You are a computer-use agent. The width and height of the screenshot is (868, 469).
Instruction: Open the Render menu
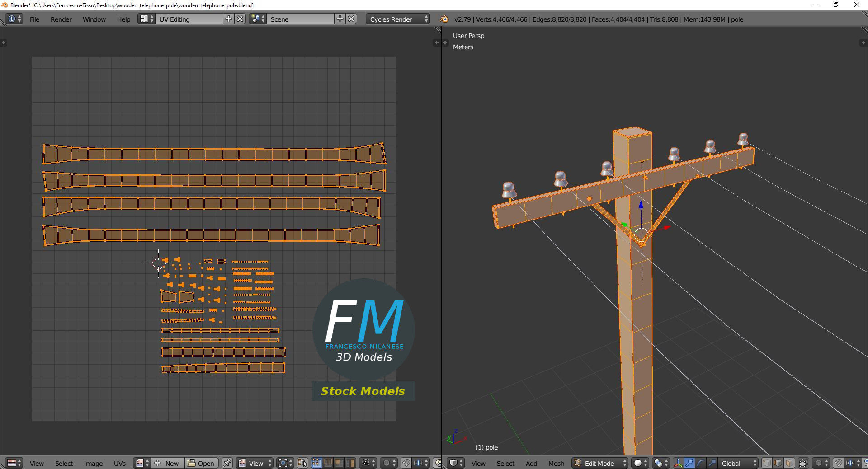click(x=61, y=19)
